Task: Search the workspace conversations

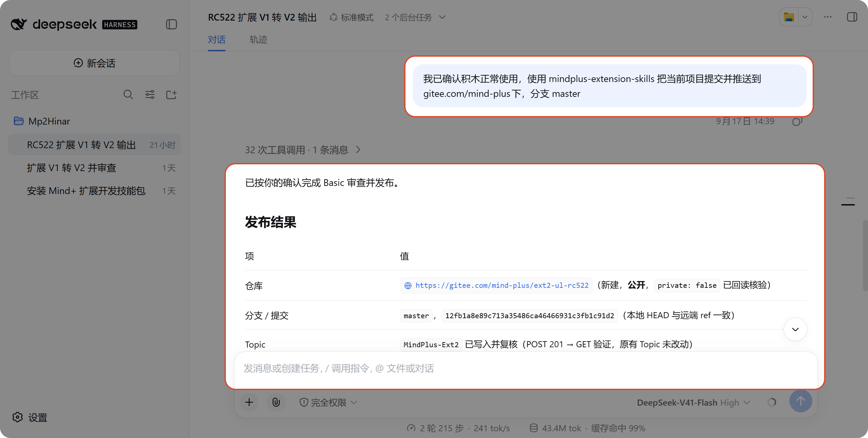Action: click(x=128, y=94)
